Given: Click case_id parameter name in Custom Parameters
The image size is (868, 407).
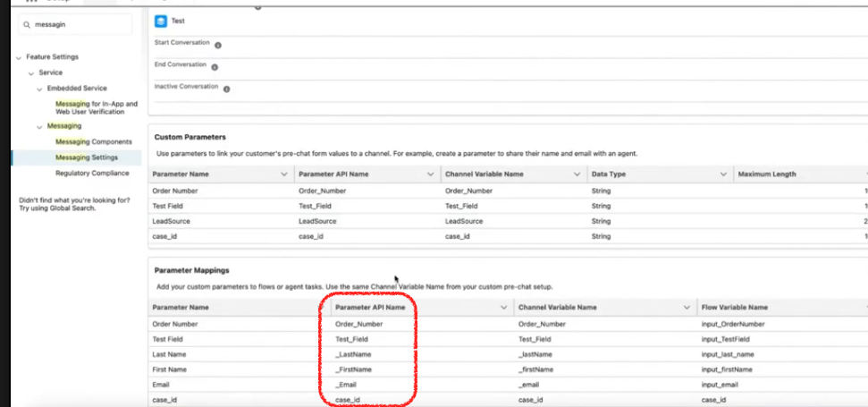Looking at the screenshot, I should coord(164,236).
